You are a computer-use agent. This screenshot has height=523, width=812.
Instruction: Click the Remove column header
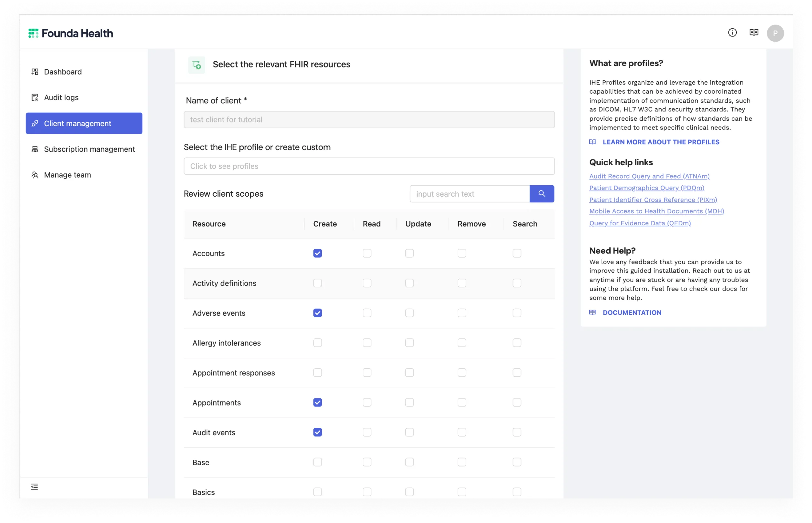coord(471,224)
